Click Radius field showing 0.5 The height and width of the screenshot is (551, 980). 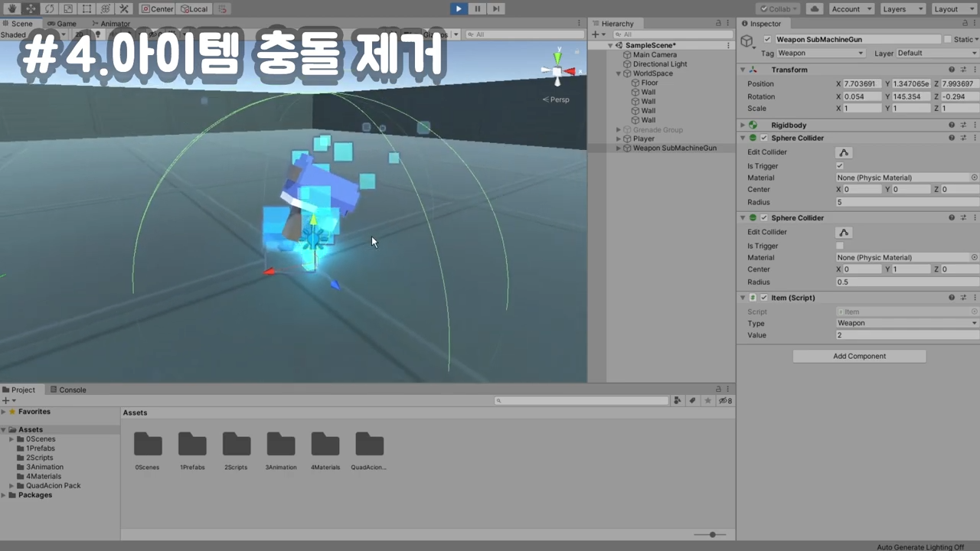coord(907,282)
